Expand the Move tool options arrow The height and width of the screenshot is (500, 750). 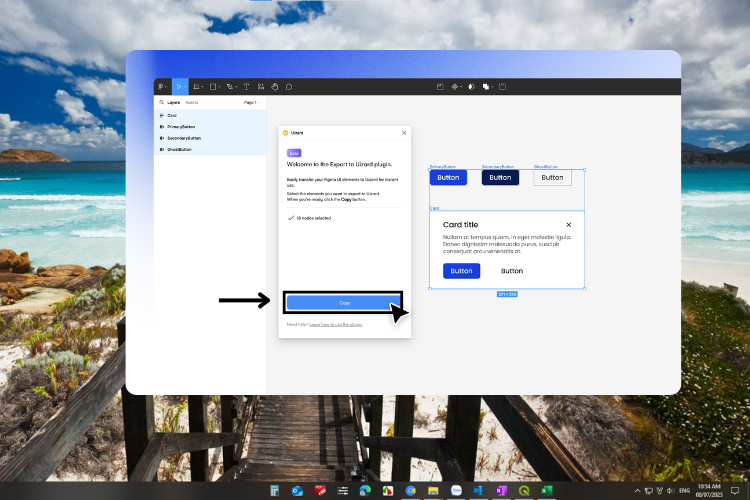[185, 87]
